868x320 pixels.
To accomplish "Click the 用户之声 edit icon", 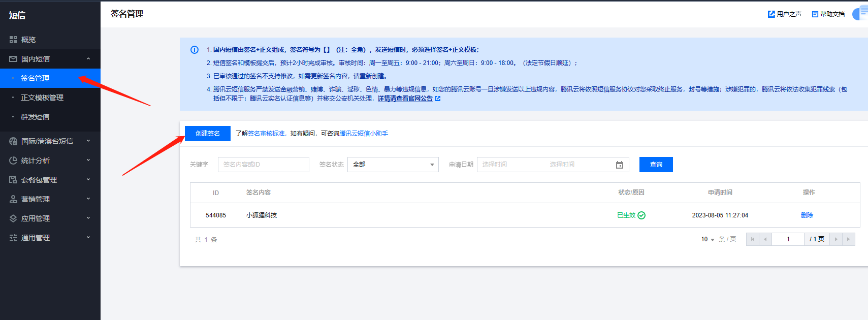I will click(x=771, y=14).
